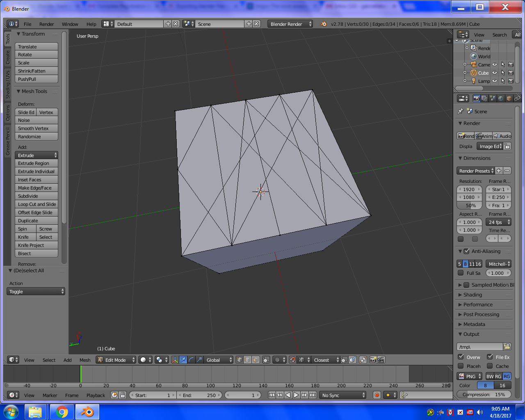Enable the Full Sample checkbox

[461, 273]
